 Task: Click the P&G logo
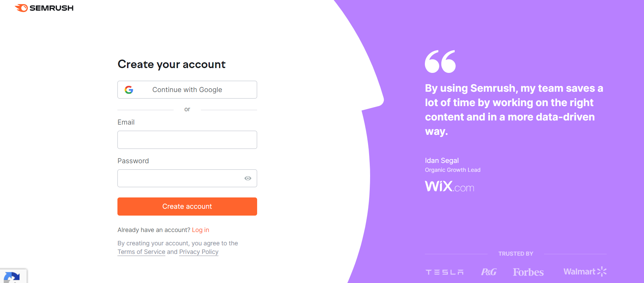pyautogui.click(x=489, y=272)
